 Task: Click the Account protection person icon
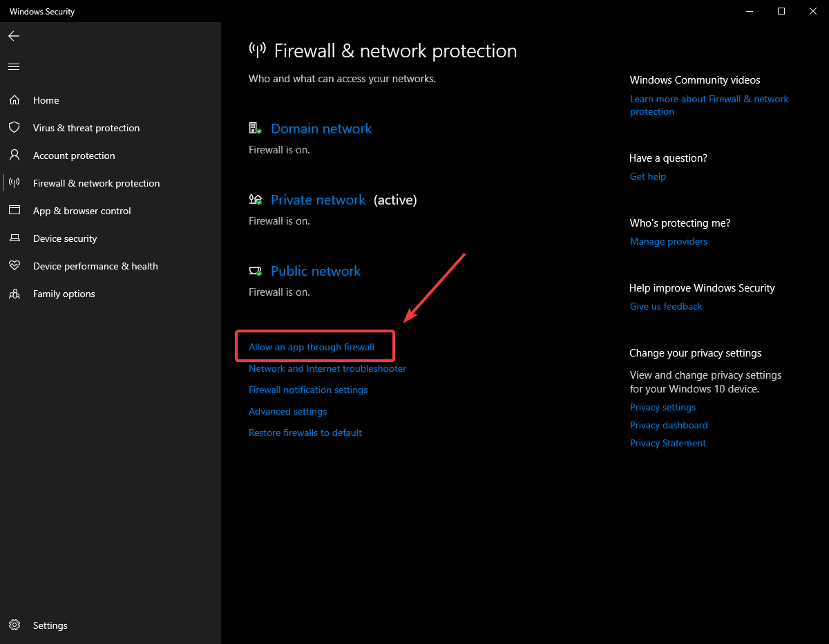tap(15, 155)
